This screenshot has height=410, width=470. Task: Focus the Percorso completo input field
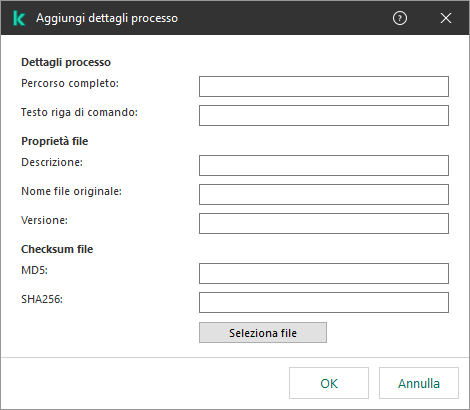[324, 87]
